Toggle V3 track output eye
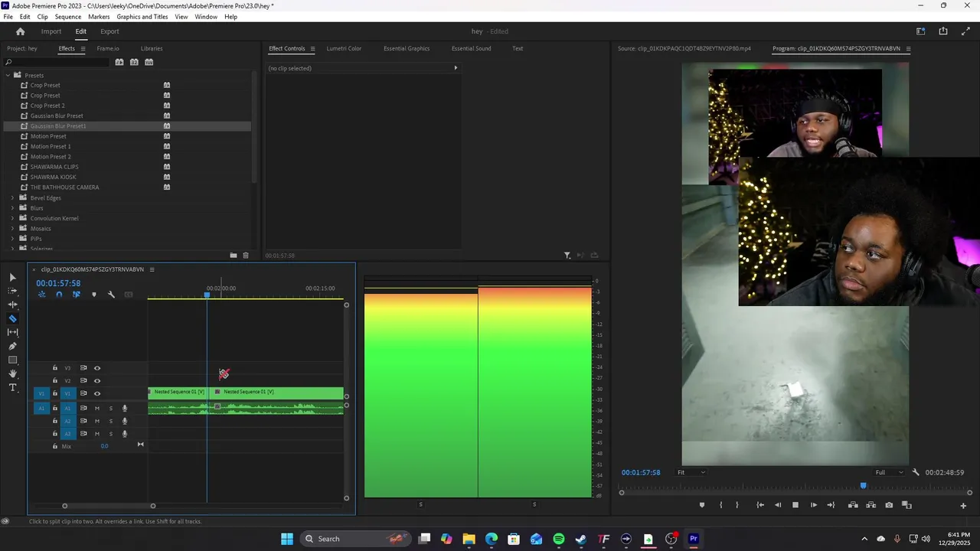 click(x=97, y=368)
